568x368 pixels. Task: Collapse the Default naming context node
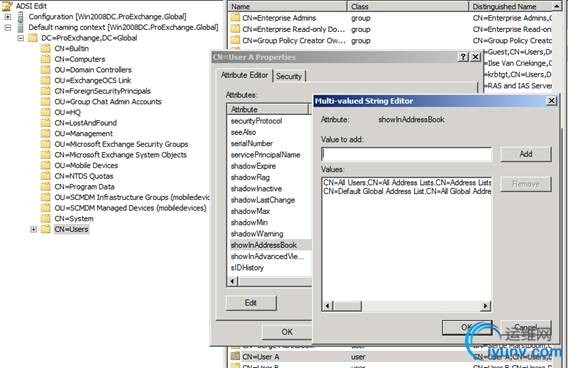click(8, 28)
